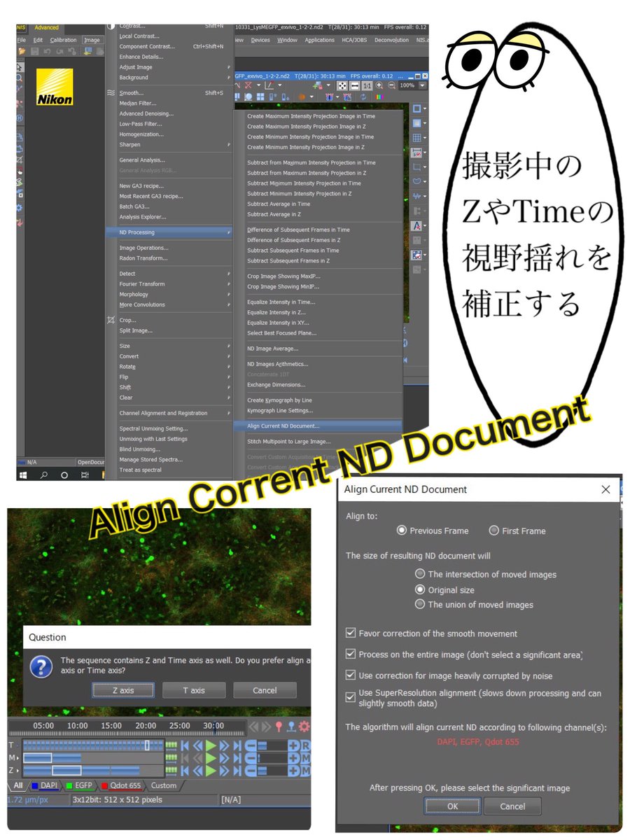This screenshot has width=630, height=840.
Task: Select the pointer tool in left toolbar
Action: (20, 67)
